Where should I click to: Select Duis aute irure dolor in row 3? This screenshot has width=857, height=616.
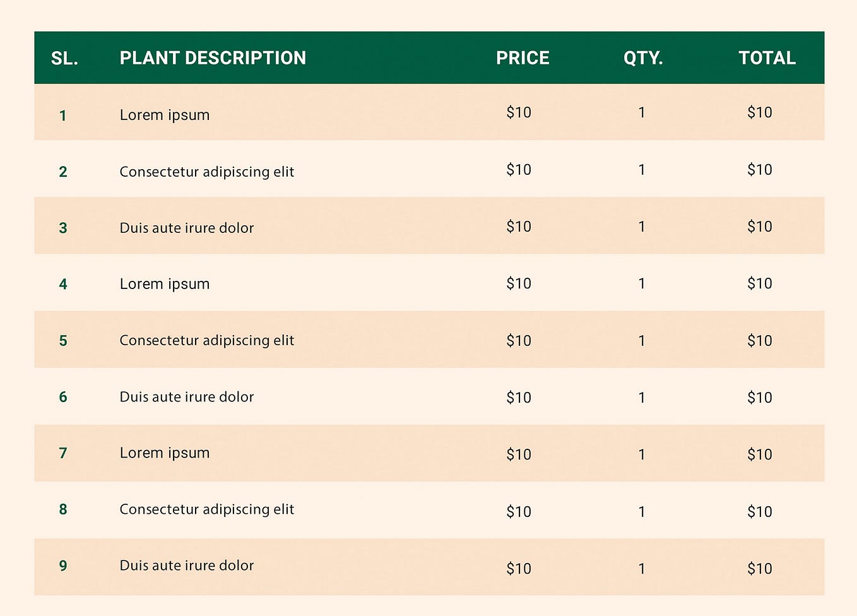tap(187, 228)
